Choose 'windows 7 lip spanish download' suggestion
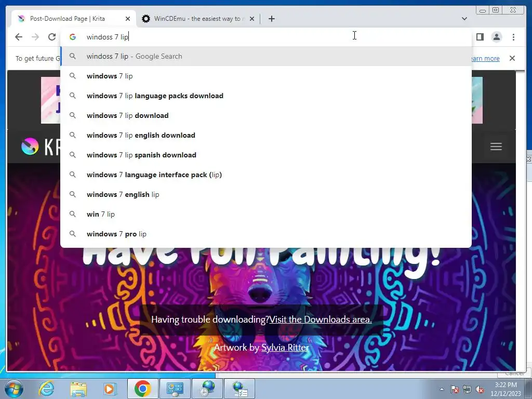The height and width of the screenshot is (399, 532). 266,155
